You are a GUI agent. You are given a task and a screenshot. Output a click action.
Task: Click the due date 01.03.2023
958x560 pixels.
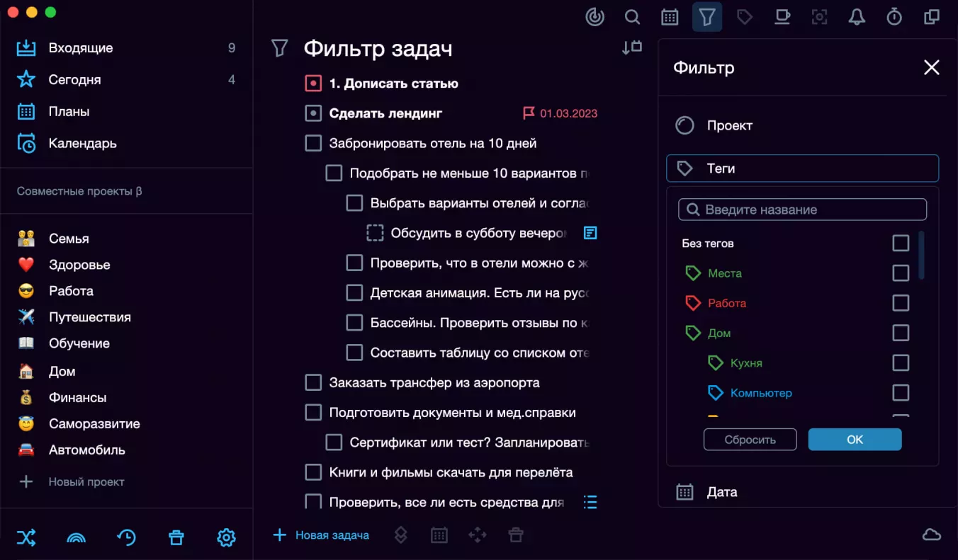point(568,113)
